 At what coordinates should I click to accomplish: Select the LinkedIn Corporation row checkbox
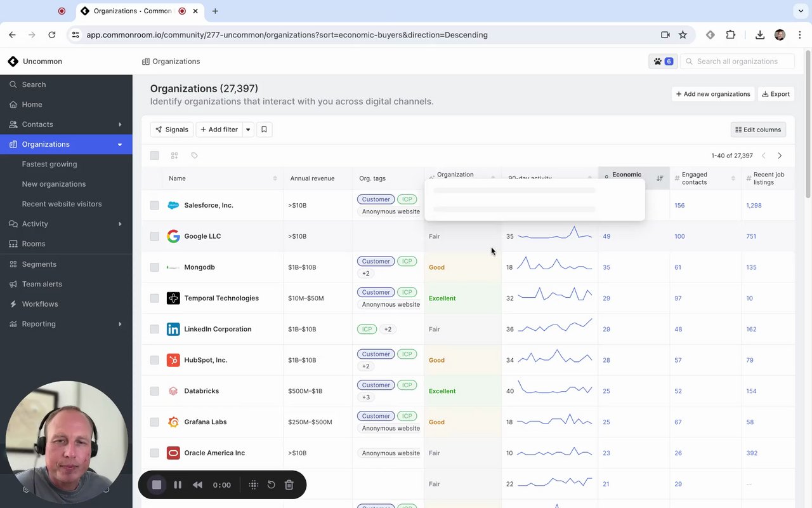click(154, 329)
